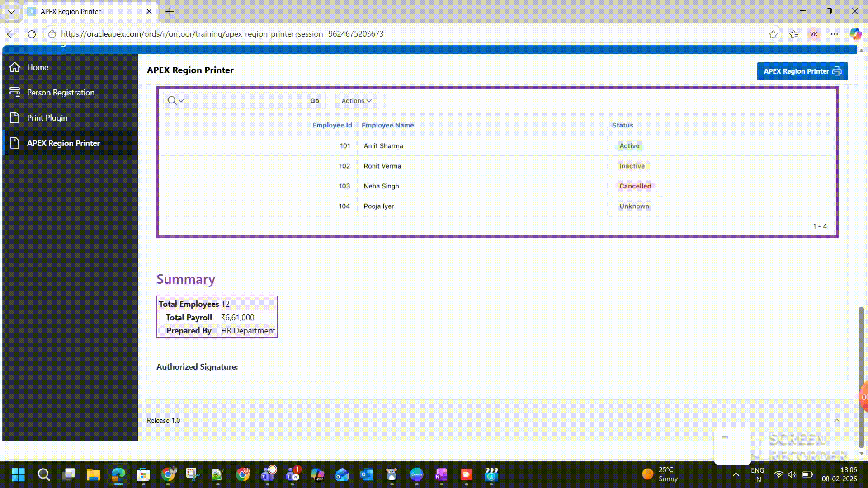This screenshot has width=868, height=488.
Task: Open APEX Region Printer via its sidebar icon
Action: 15,143
